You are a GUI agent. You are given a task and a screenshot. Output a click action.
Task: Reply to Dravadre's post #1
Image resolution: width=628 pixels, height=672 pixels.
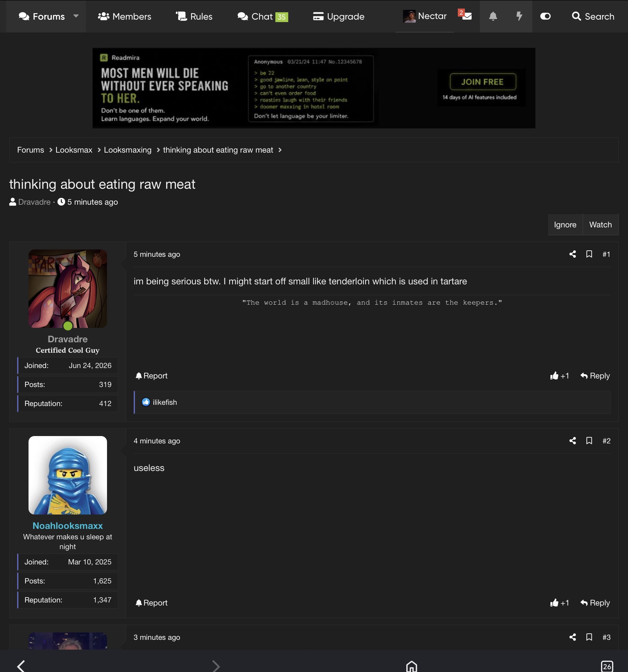(595, 376)
